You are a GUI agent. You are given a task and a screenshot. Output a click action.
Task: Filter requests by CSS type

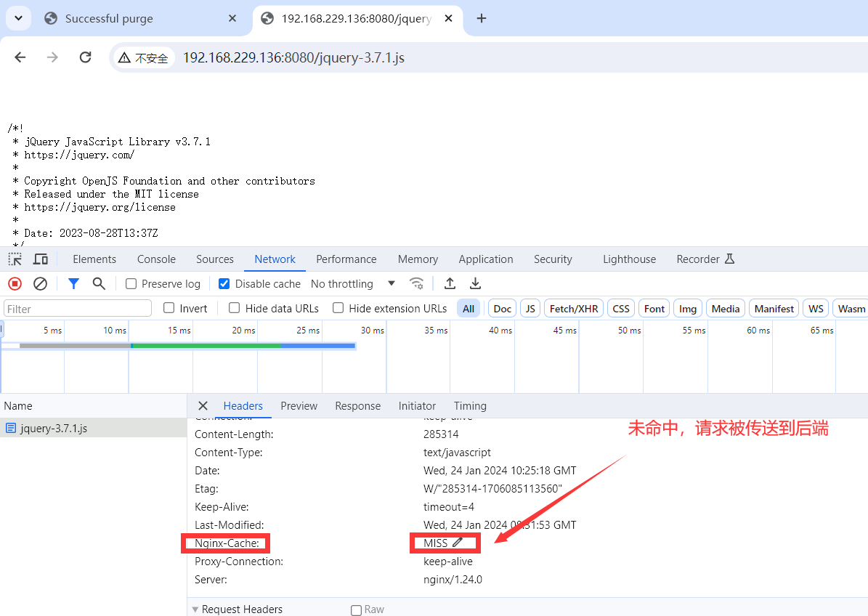(x=621, y=309)
